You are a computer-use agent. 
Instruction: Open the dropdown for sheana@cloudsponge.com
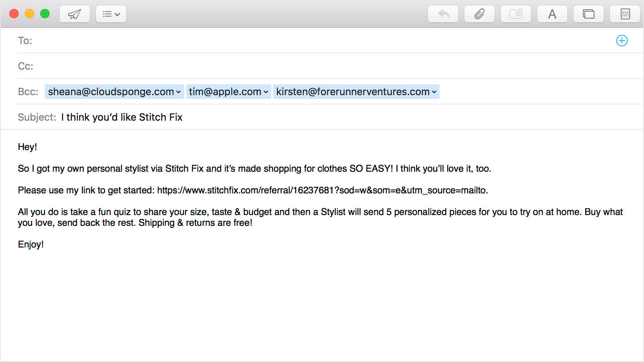coord(178,92)
